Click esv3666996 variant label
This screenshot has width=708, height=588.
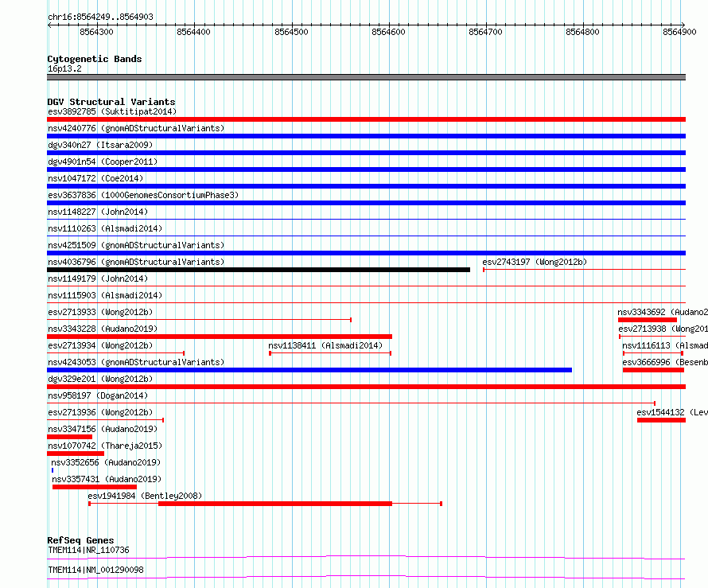[x=665, y=362]
